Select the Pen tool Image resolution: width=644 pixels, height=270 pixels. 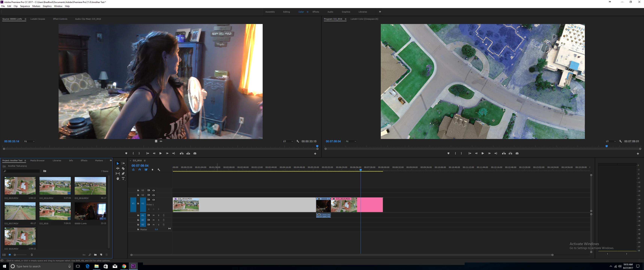pyautogui.click(x=123, y=174)
